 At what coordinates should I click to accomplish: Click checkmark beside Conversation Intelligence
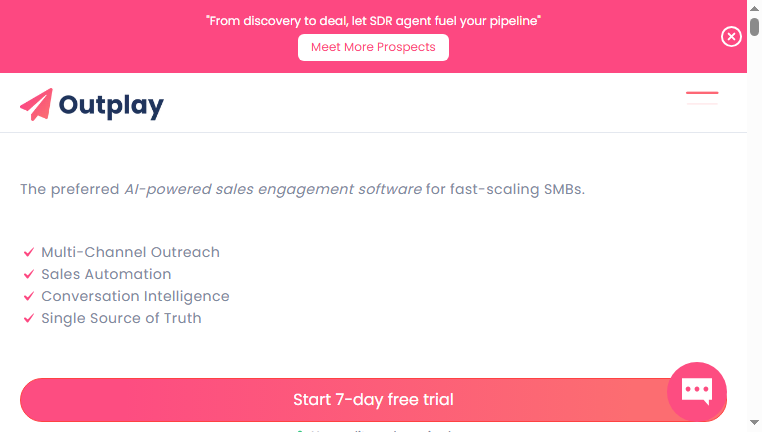tap(29, 296)
